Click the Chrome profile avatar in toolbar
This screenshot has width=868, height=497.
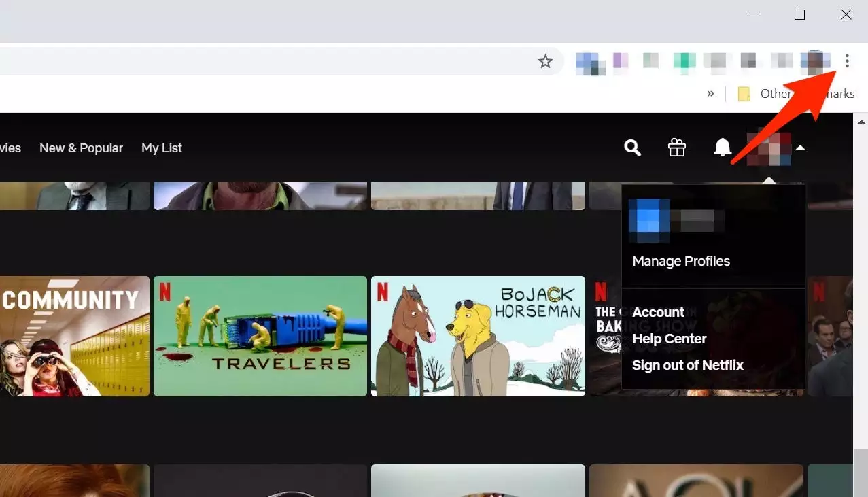click(x=815, y=62)
